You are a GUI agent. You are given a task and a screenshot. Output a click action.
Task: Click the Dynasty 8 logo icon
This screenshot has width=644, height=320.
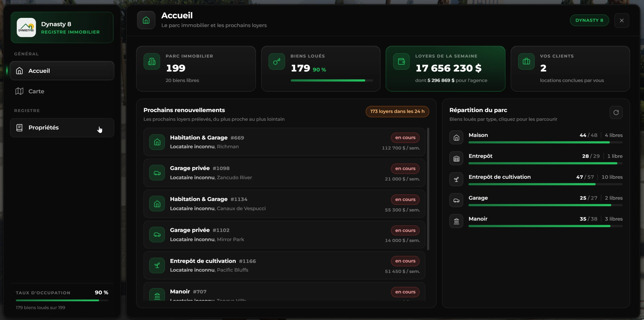tap(26, 27)
